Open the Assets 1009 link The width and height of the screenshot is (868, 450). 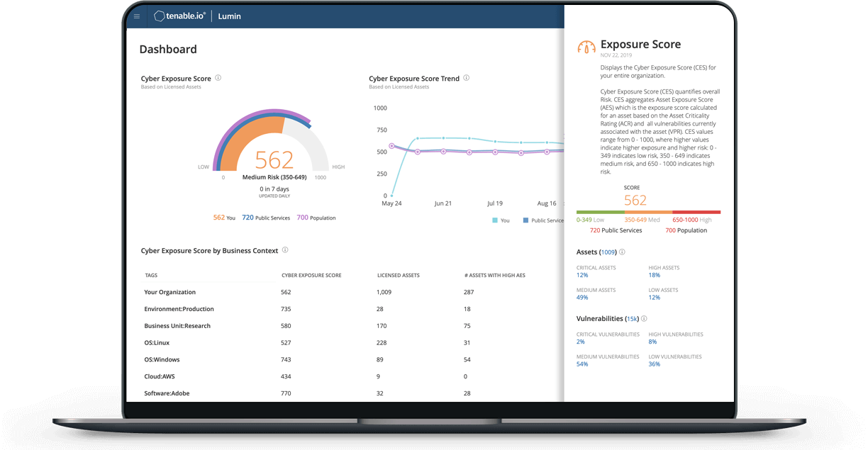tap(608, 252)
